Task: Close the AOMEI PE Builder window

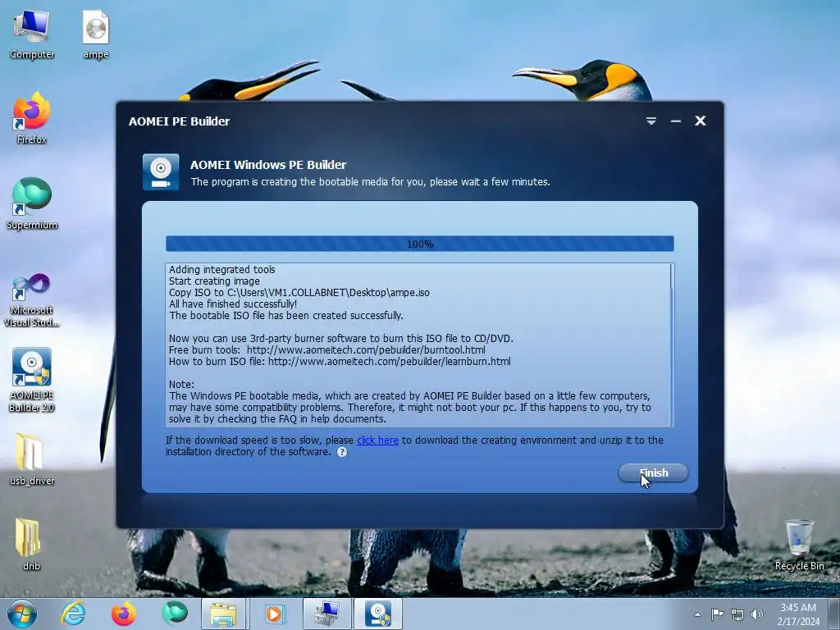Action: pos(701,121)
